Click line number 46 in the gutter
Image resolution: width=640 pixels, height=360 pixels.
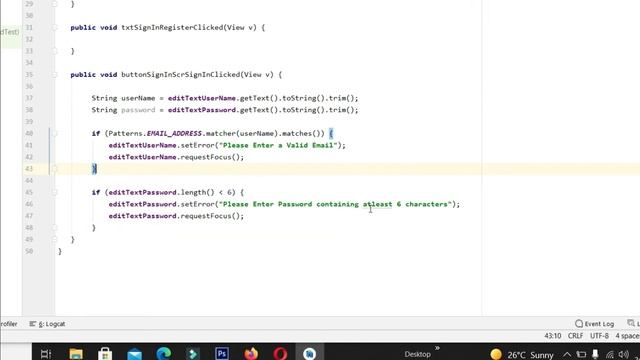tap(29, 204)
